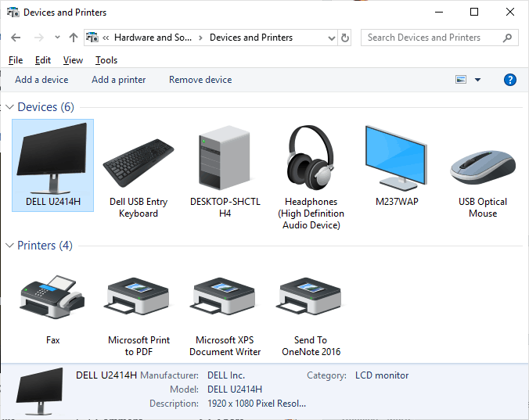The image size is (529, 420).
Task: Open the help question mark icon
Action: 510,80
